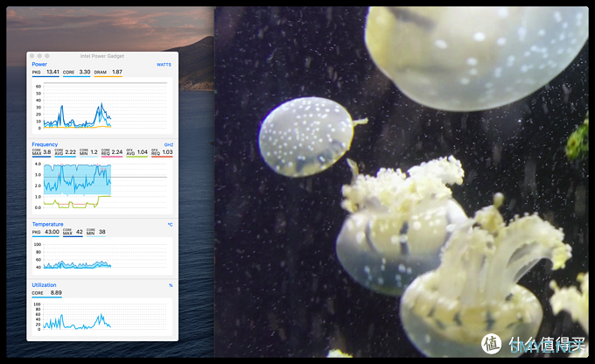This screenshot has width=595, height=364.
Task: Click inside the Utilization graph
Action: click(x=102, y=318)
